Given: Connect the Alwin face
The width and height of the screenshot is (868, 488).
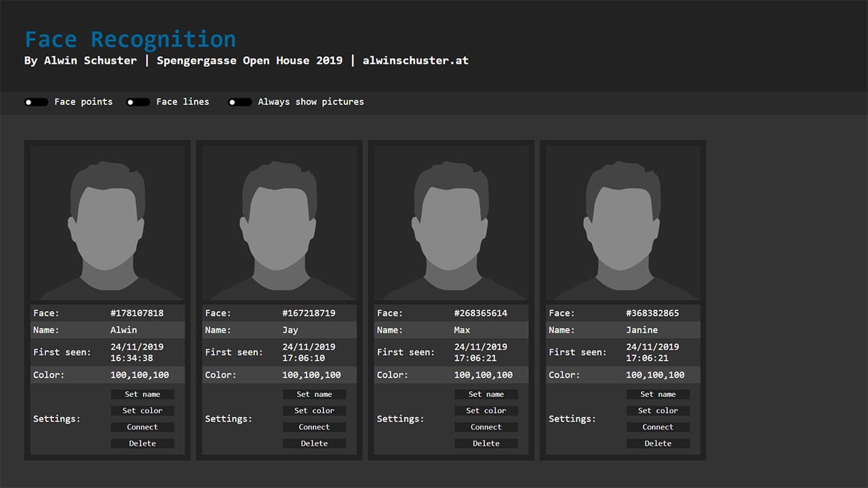Looking at the screenshot, I should pyautogui.click(x=142, y=427).
